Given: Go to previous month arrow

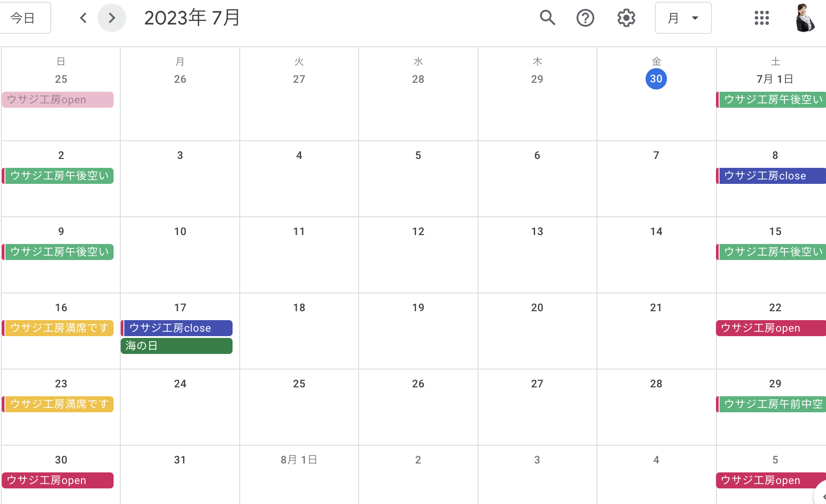Looking at the screenshot, I should coord(83,18).
